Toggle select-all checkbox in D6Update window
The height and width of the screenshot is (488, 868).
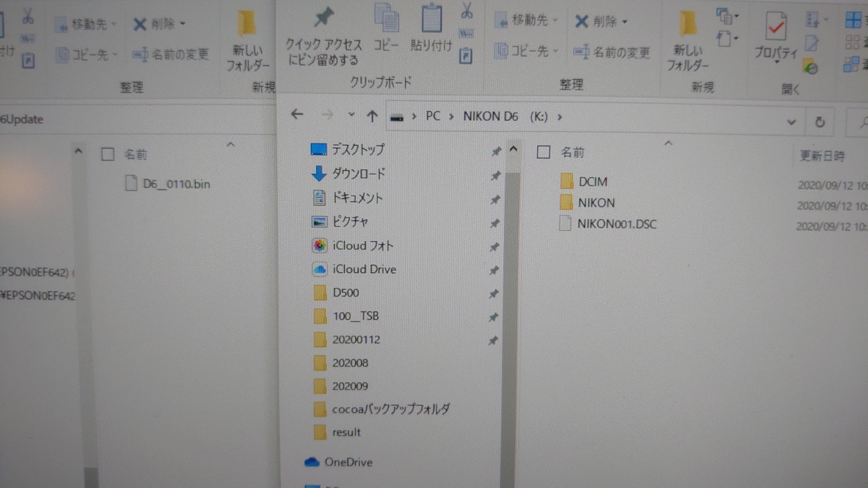point(107,154)
